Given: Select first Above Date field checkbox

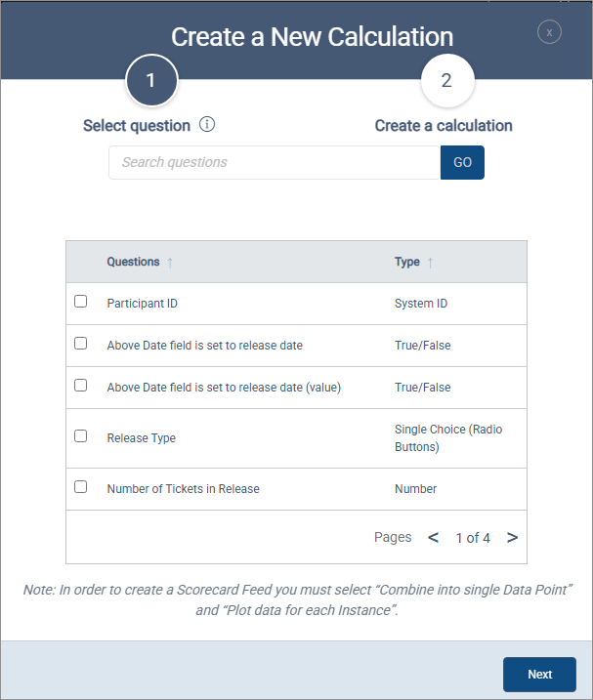Looking at the screenshot, I should click(81, 344).
